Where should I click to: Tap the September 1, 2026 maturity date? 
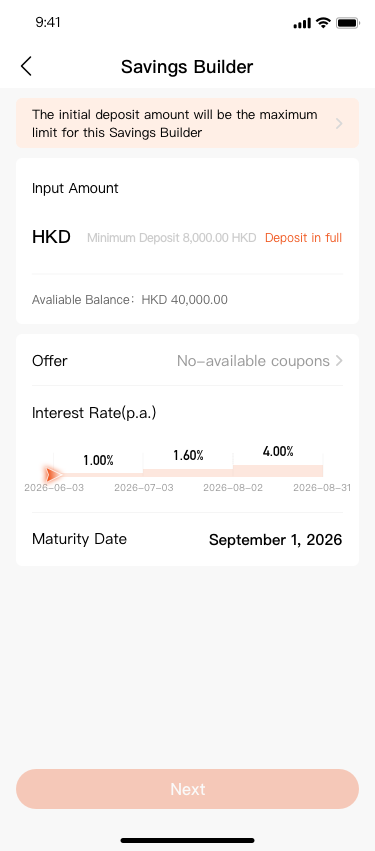[x=276, y=540]
